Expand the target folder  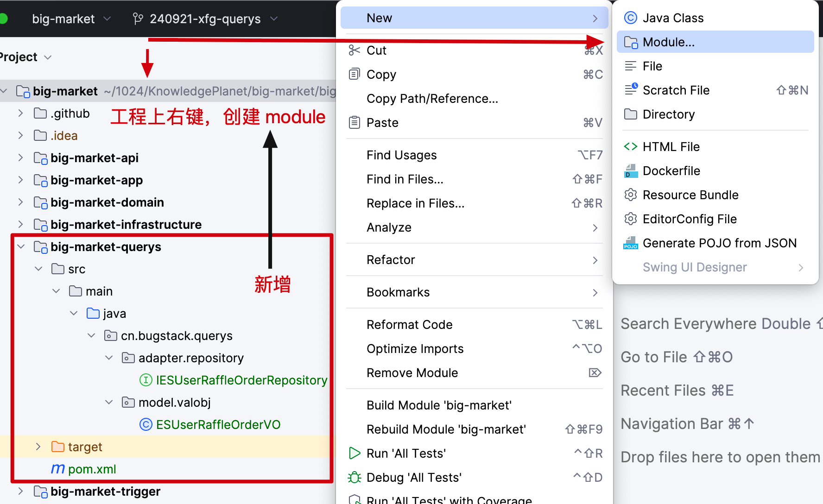tap(38, 447)
